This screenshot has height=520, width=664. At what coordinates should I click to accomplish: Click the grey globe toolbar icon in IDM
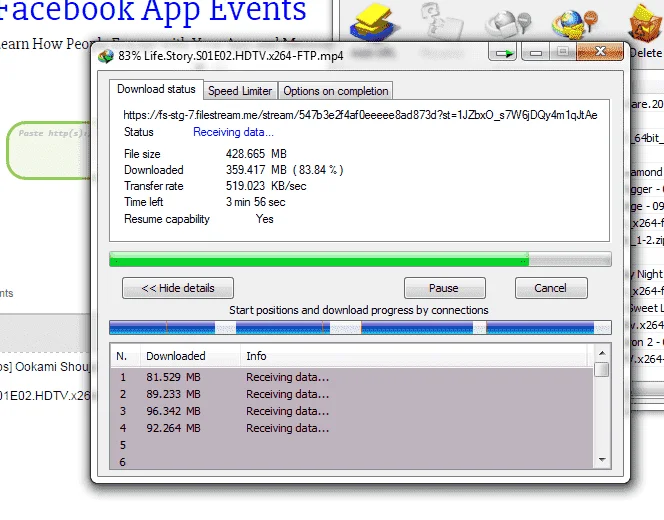point(508,23)
